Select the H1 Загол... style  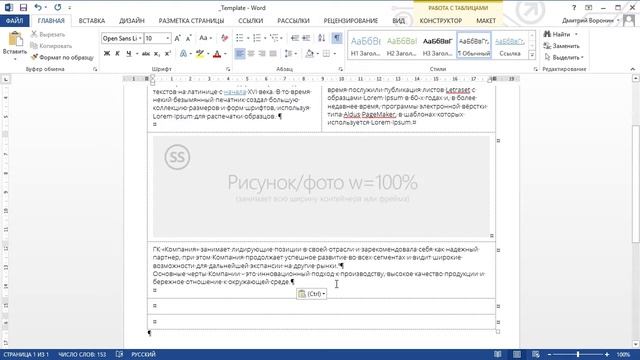[365, 46]
